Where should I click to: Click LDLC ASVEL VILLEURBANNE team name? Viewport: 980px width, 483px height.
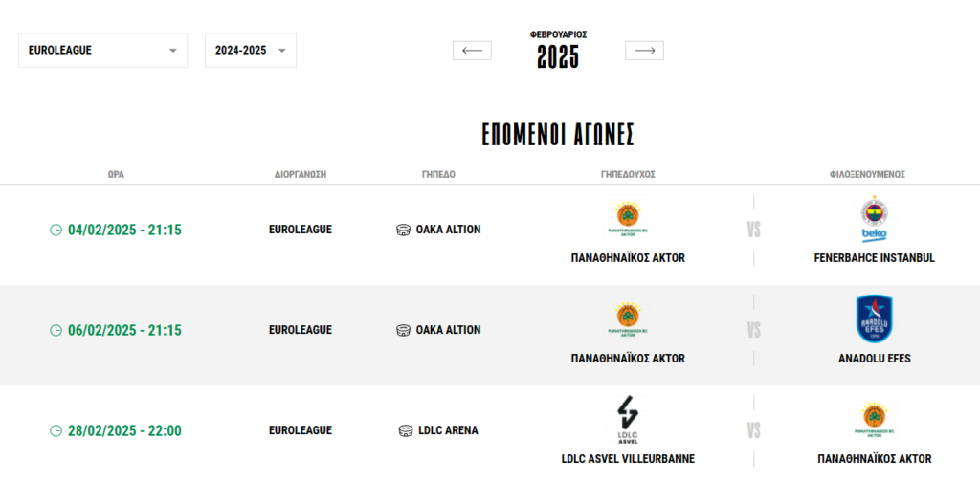(x=628, y=459)
